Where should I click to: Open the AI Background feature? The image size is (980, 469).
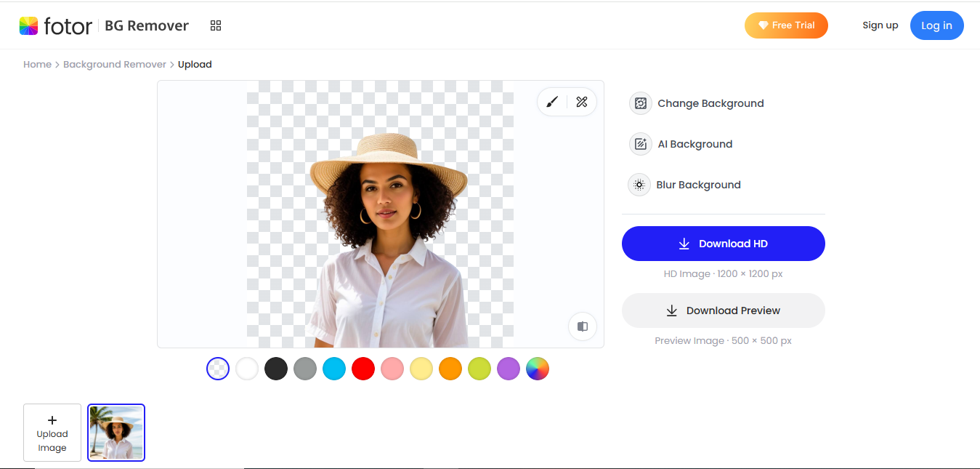coord(681,144)
